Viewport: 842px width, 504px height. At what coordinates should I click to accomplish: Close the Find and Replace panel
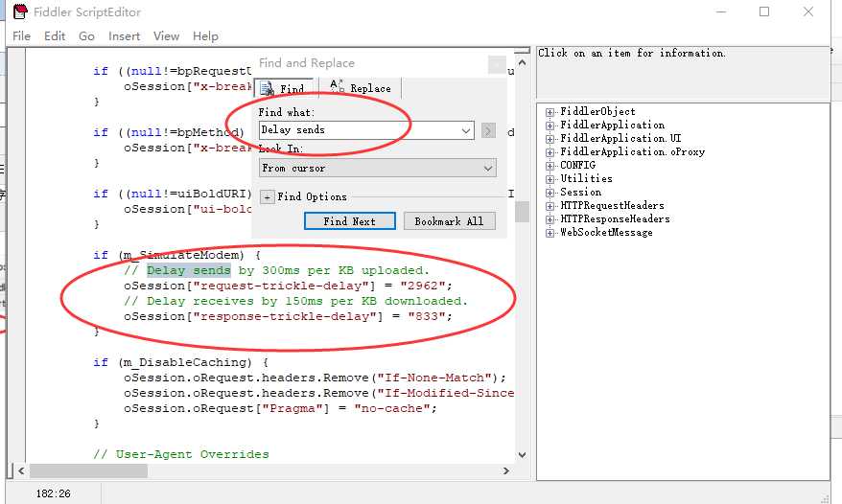coord(497,65)
